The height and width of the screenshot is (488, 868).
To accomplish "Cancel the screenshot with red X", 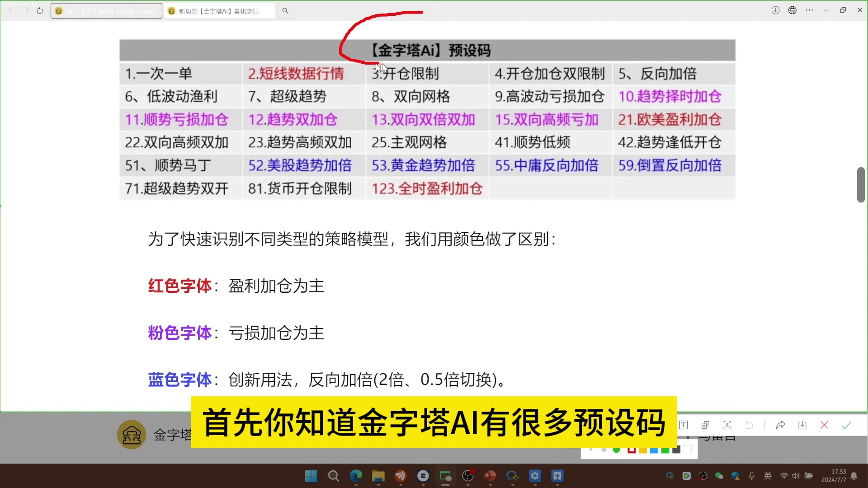I will point(824,425).
